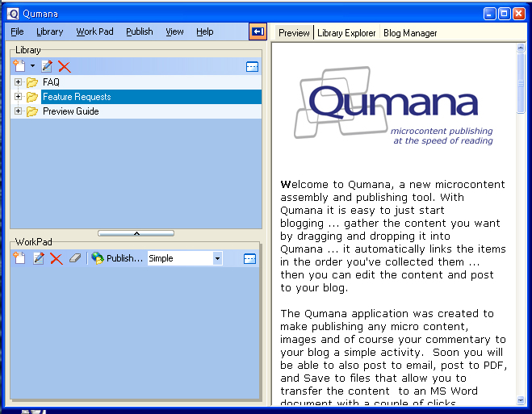
Task: Close the Qumana window
Action: click(x=519, y=14)
